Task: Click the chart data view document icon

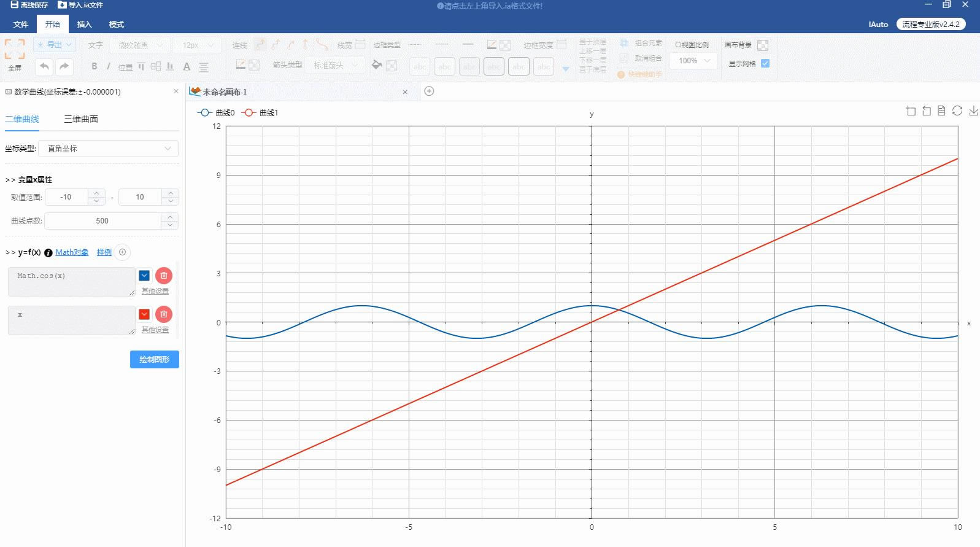Action: tap(941, 111)
